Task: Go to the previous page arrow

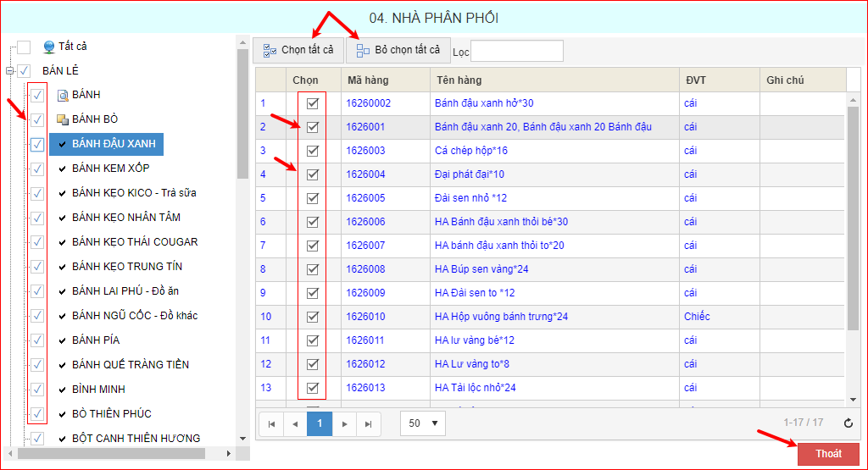Action: [295, 423]
